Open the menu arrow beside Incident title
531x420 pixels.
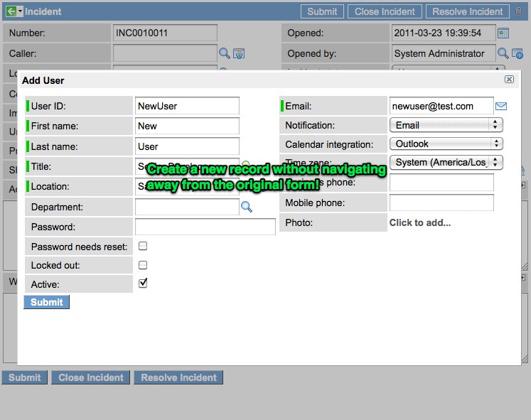click(x=21, y=11)
